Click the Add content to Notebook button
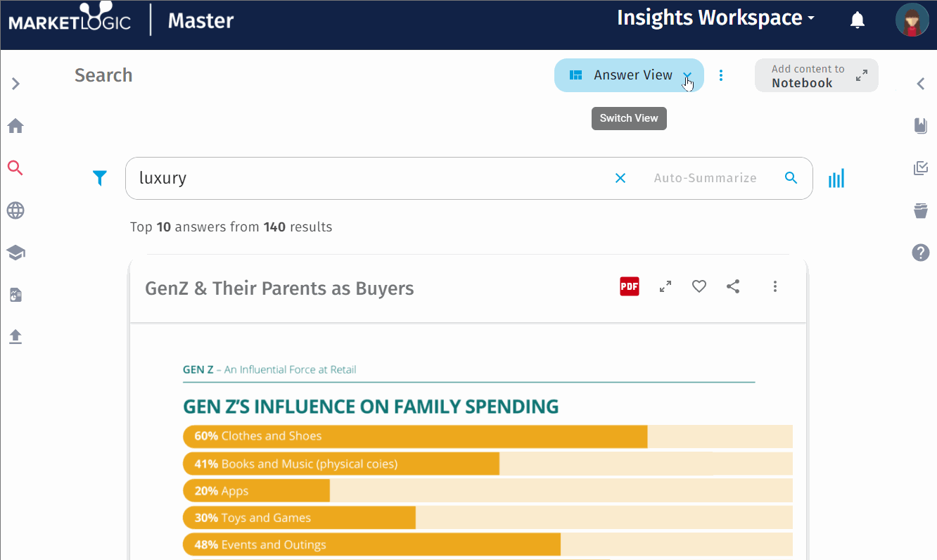 tap(817, 75)
